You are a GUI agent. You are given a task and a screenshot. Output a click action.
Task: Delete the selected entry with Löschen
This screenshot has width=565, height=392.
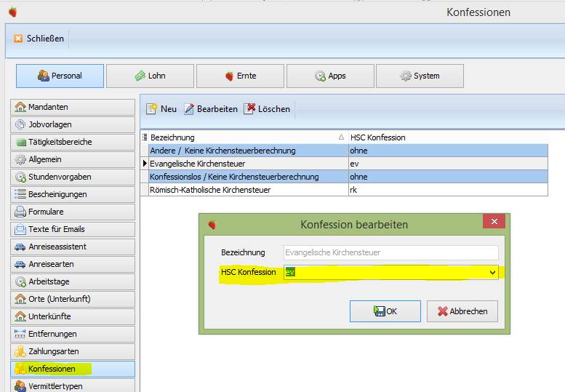[267, 109]
